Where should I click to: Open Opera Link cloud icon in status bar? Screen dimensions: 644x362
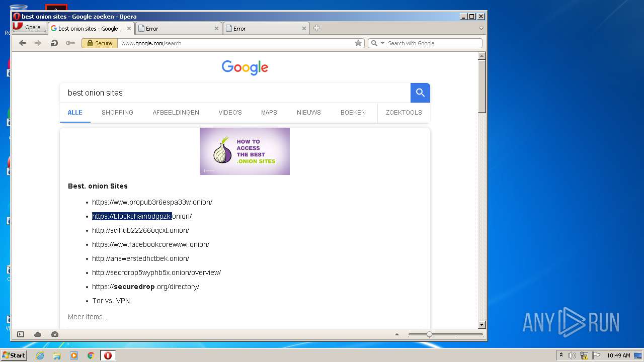38,334
